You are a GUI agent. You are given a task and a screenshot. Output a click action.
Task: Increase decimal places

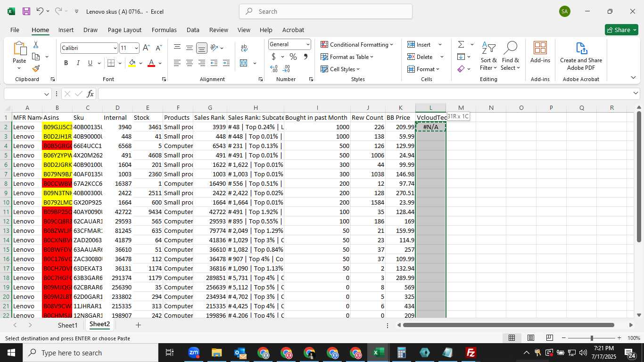point(273,69)
